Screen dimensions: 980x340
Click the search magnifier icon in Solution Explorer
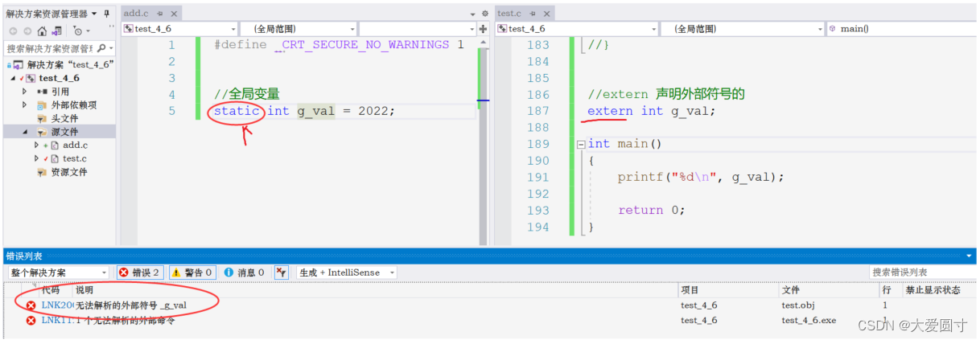(101, 48)
